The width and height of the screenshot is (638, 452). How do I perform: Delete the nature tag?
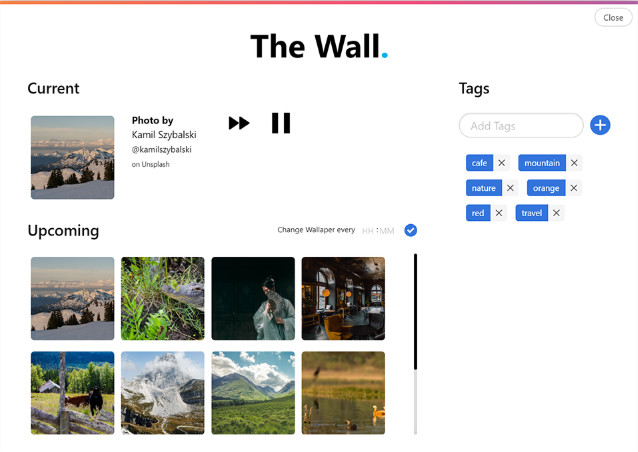pos(510,188)
